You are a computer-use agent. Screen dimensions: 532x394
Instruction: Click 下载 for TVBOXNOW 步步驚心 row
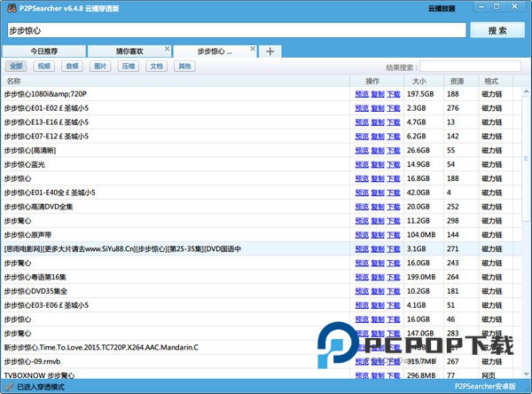pos(394,375)
